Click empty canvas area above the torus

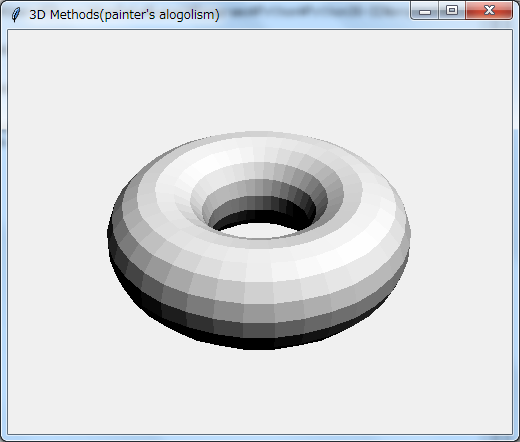260,80
